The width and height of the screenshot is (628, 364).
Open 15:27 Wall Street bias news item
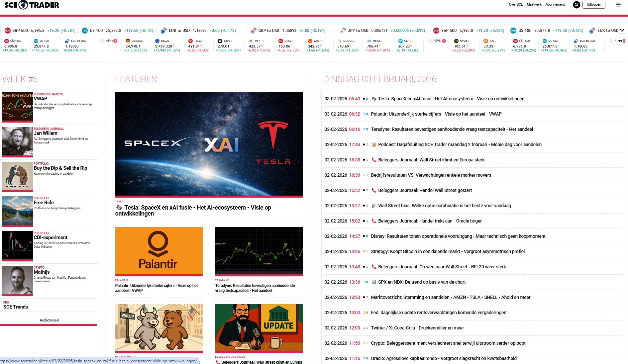pos(445,206)
